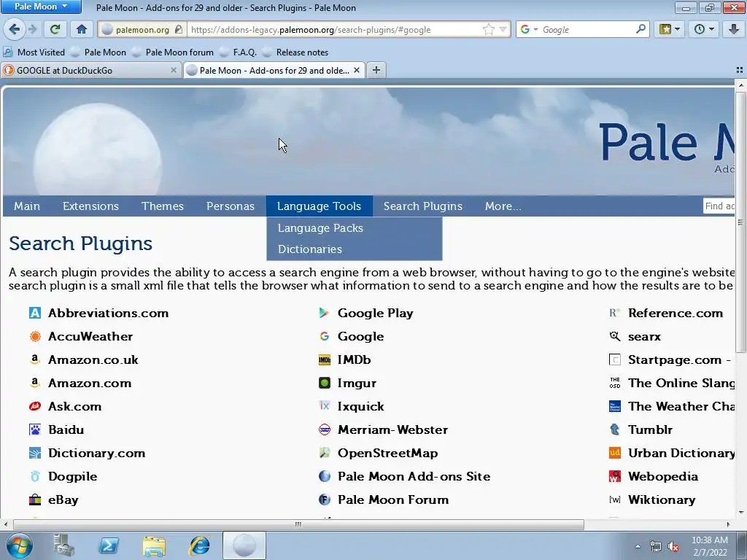Open the Pale Moon forum bookmark
This screenshot has height=560, width=747.
point(174,52)
